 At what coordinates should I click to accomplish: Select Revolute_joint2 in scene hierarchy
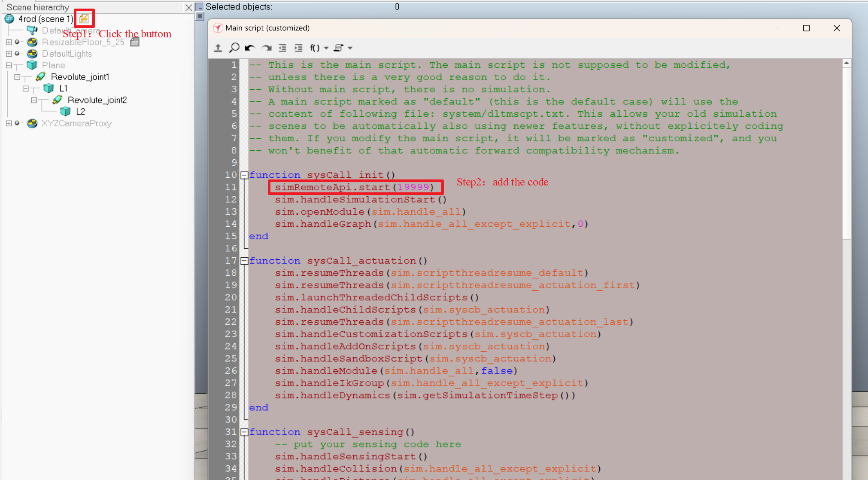click(97, 100)
